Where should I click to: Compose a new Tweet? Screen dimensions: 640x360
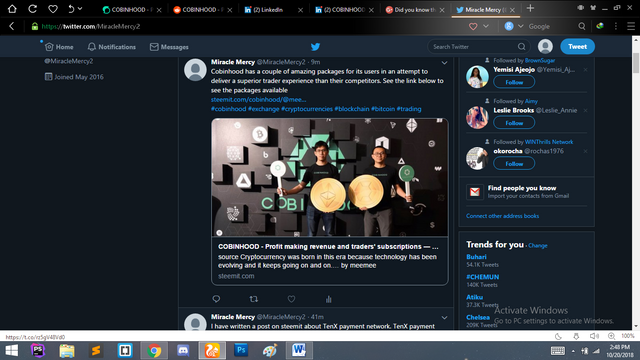click(577, 47)
